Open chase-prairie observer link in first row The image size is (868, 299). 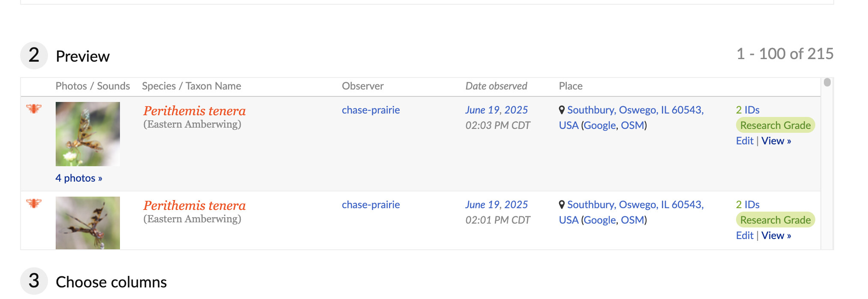371,110
